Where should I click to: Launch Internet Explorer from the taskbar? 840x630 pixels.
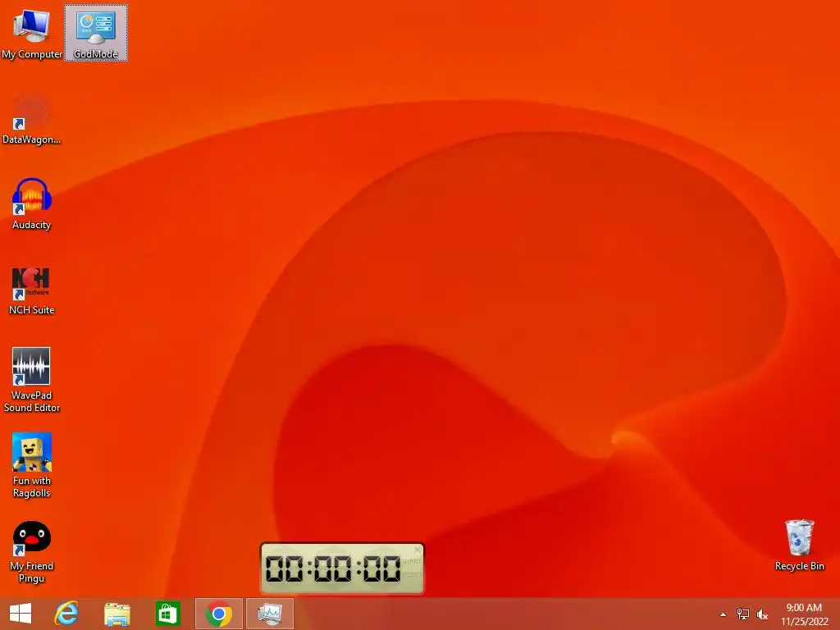[66, 614]
